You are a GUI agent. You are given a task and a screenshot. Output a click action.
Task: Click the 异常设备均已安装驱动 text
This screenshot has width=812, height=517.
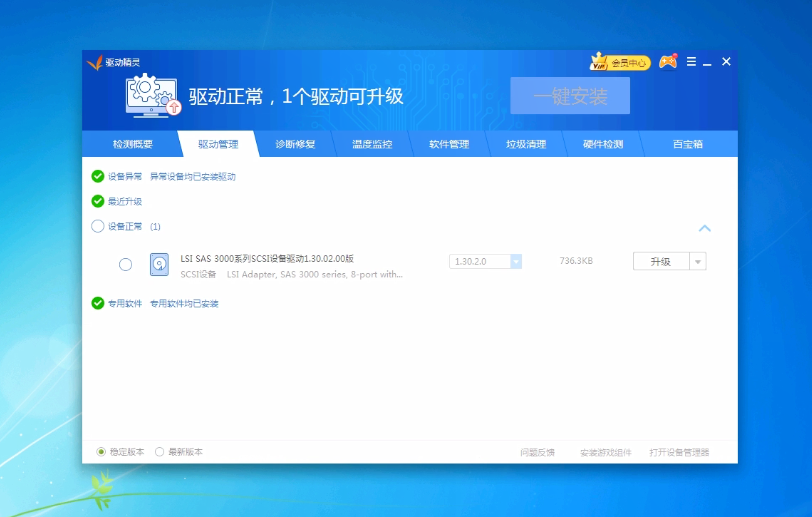tap(193, 177)
